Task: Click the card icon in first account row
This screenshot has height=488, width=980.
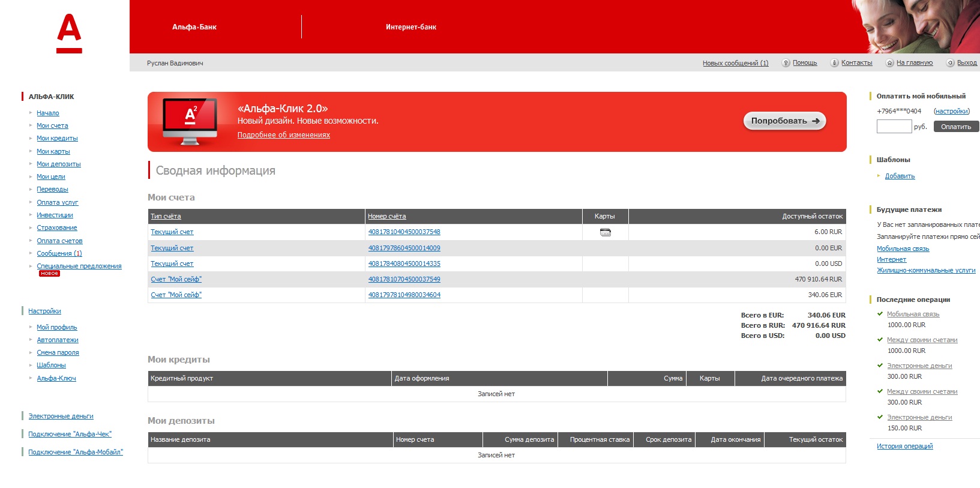Action: tap(606, 232)
